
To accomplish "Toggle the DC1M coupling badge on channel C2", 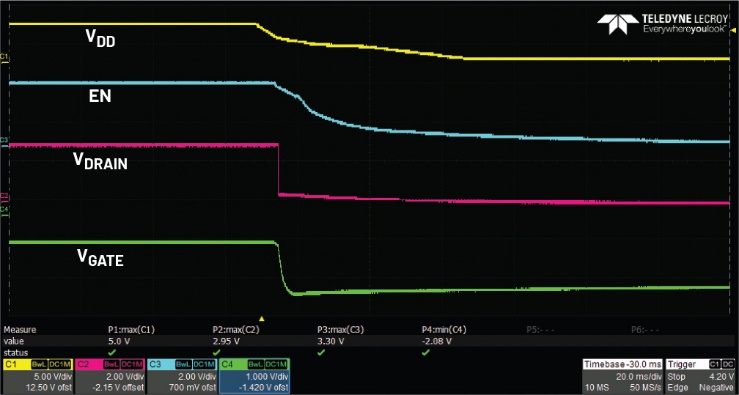I will (132, 364).
